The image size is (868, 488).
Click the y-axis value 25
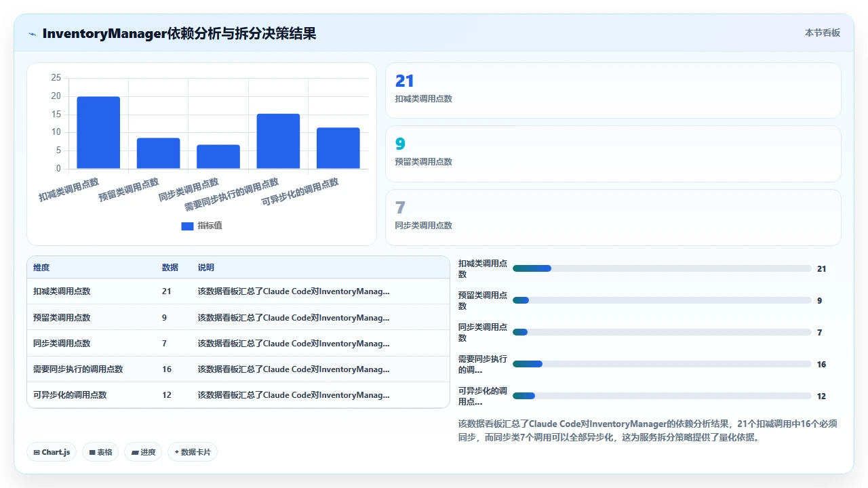pos(56,78)
